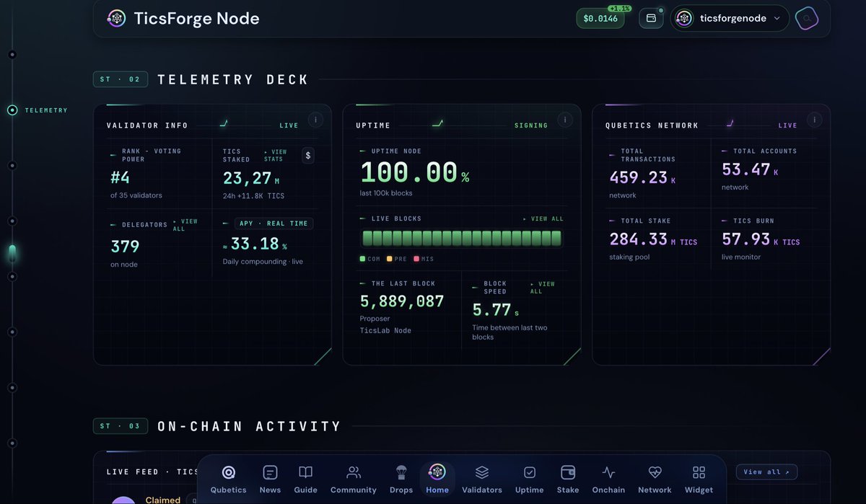
Task: Click LIVE status on Validator Info card
Action: pos(289,125)
